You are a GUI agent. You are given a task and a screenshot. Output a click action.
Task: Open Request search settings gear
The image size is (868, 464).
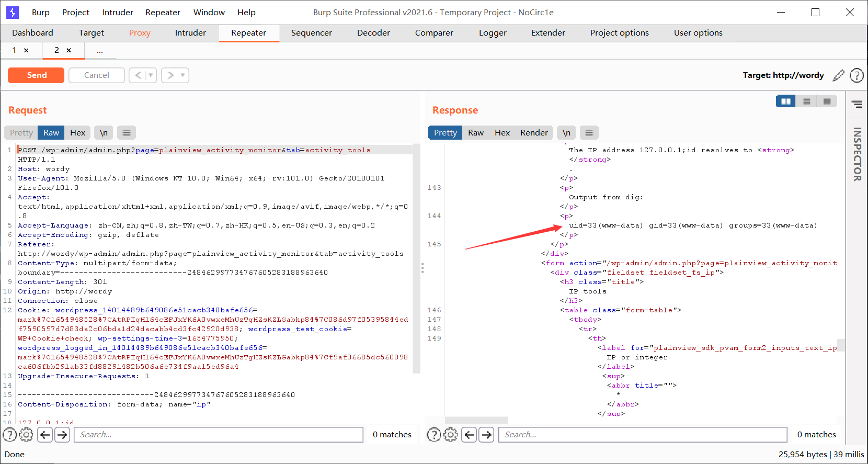tap(26, 435)
